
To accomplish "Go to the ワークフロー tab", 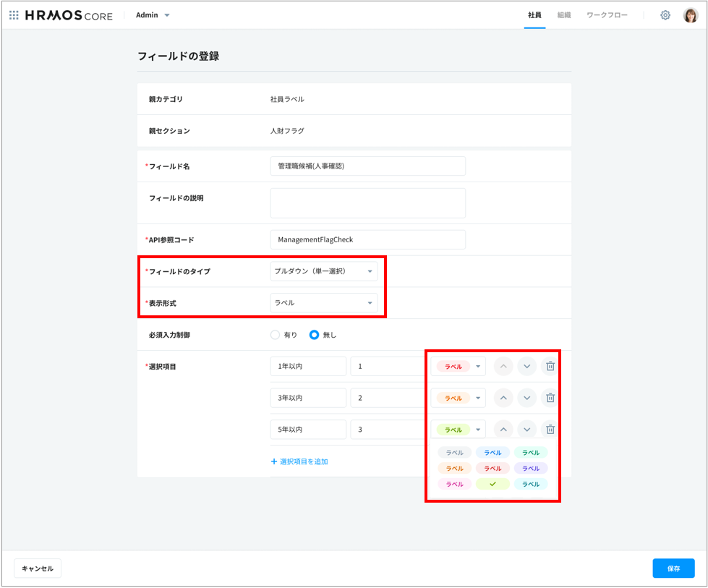I will [607, 15].
